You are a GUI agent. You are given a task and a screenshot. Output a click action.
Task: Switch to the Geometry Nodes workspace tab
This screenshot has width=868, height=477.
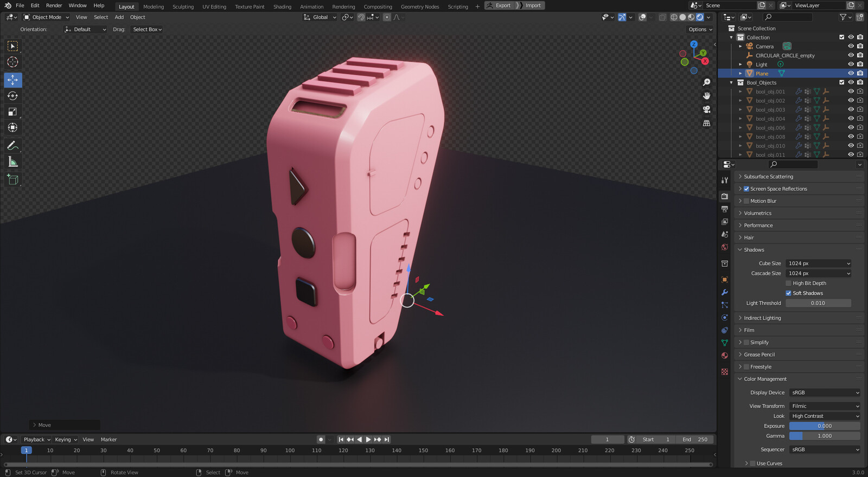point(420,7)
